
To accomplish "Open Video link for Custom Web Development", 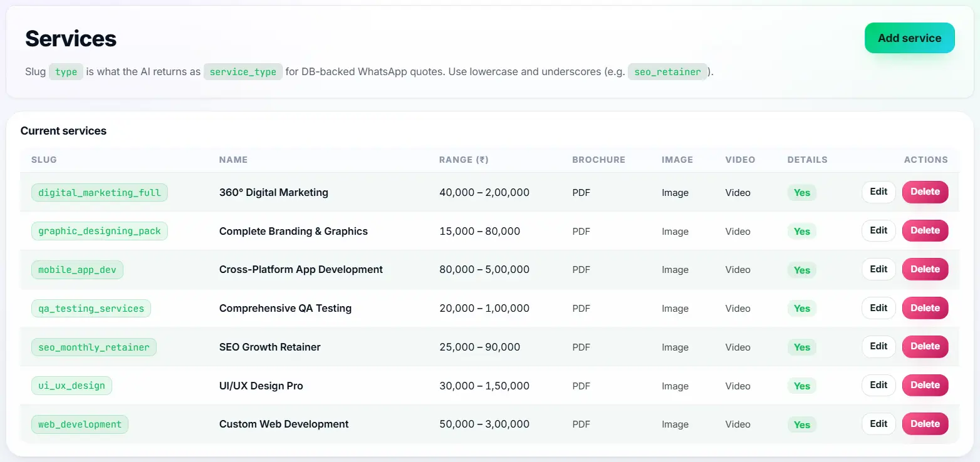I will 738,424.
